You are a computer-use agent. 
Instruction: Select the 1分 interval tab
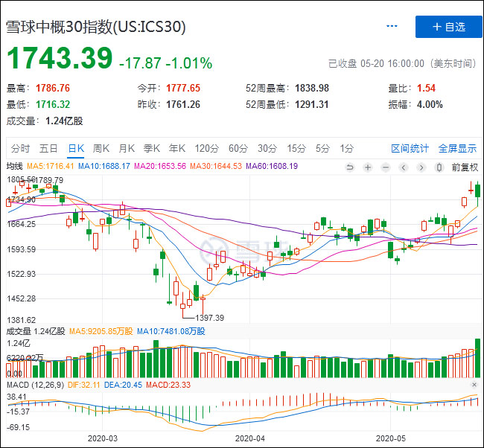click(347, 148)
